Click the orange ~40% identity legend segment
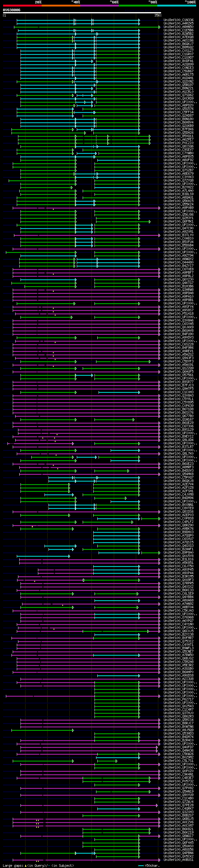Viewport: 199px width, 868px height. [61, 6]
